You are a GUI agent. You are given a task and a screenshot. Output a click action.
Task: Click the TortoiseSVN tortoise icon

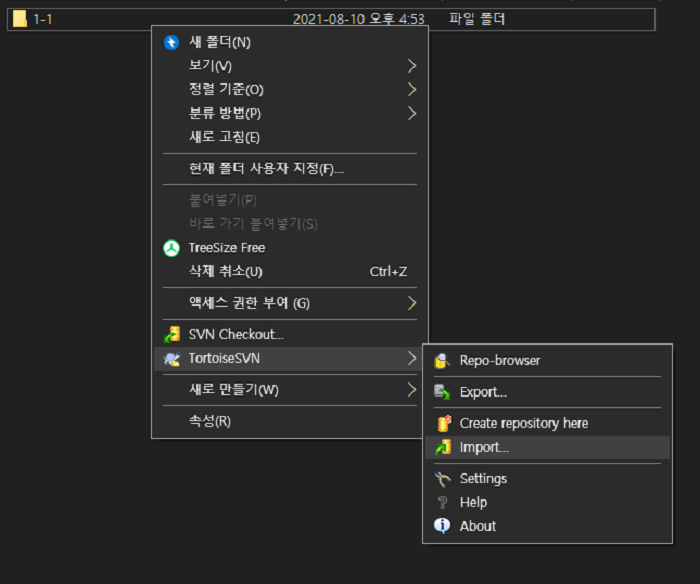tap(172, 359)
